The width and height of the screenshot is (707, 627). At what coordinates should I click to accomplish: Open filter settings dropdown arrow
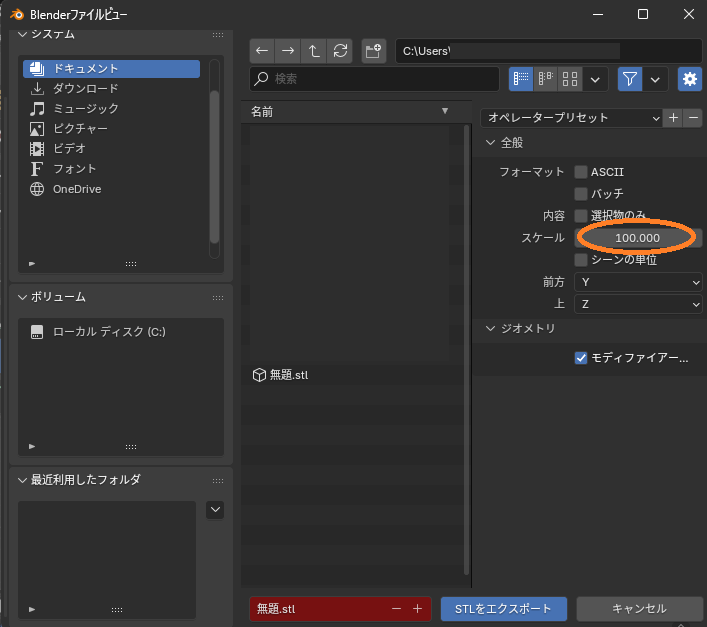click(655, 79)
